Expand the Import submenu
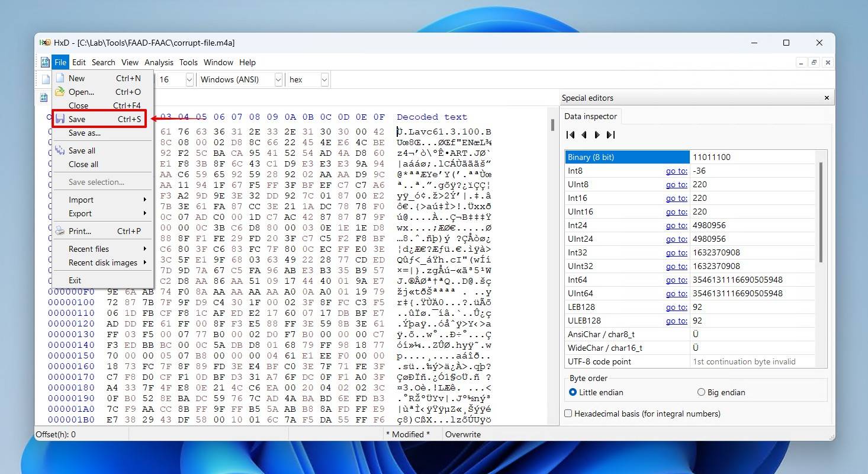Image resolution: width=868 pixels, height=474 pixels. coord(103,200)
